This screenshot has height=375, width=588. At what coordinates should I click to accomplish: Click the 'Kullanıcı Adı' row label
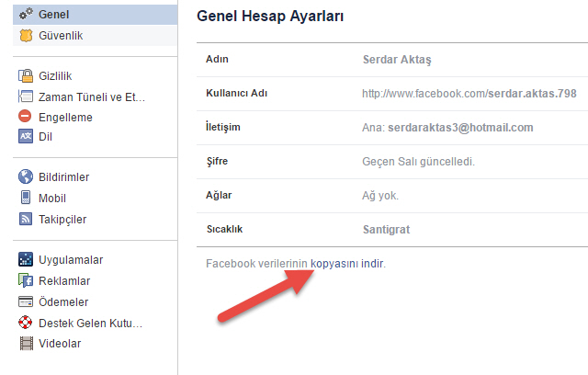tap(237, 93)
